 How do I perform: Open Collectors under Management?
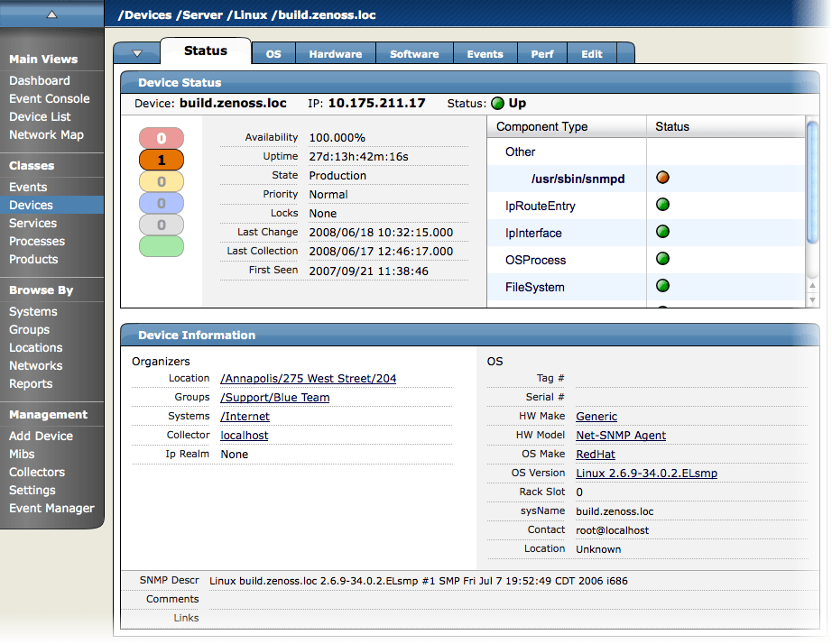point(37,472)
